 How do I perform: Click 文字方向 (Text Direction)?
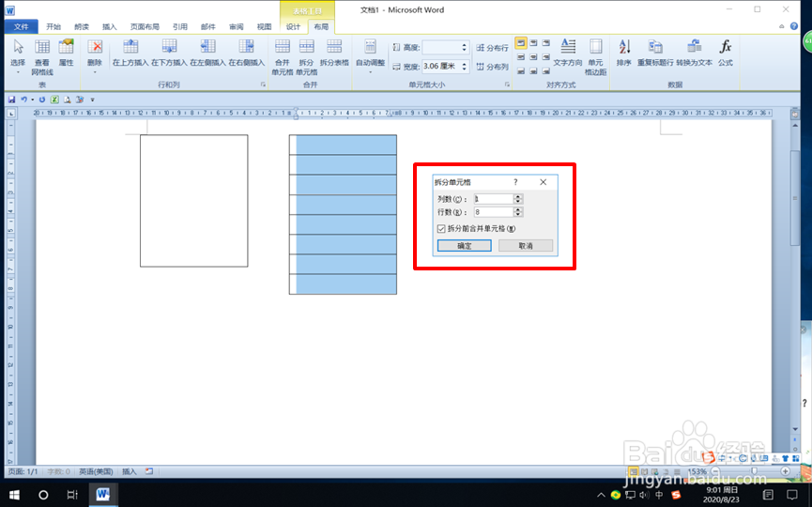pyautogui.click(x=568, y=54)
